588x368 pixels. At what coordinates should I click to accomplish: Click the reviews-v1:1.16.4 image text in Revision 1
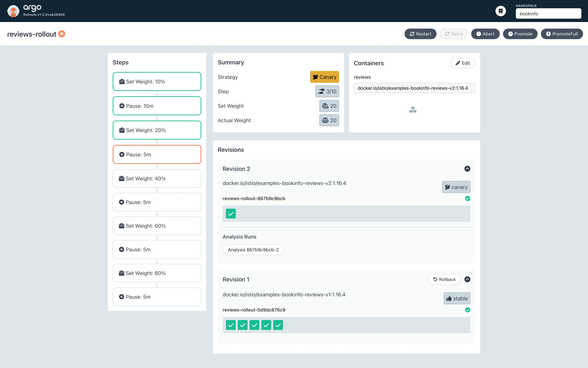[x=284, y=295]
